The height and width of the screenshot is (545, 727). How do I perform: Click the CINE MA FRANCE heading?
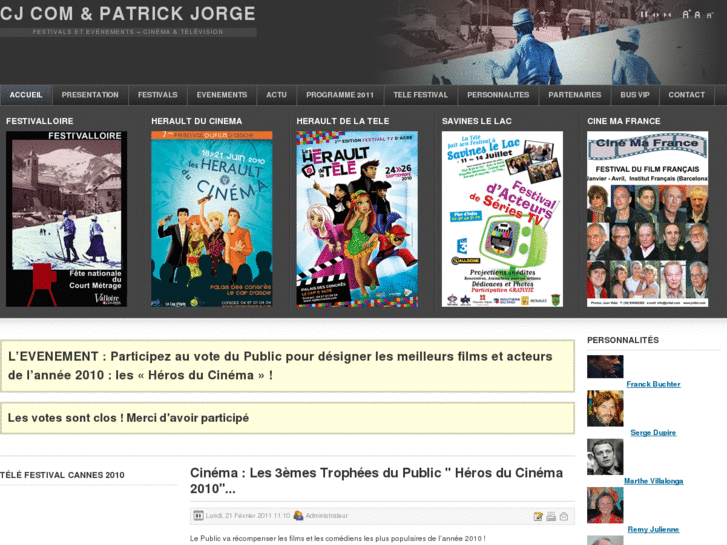coord(624,121)
